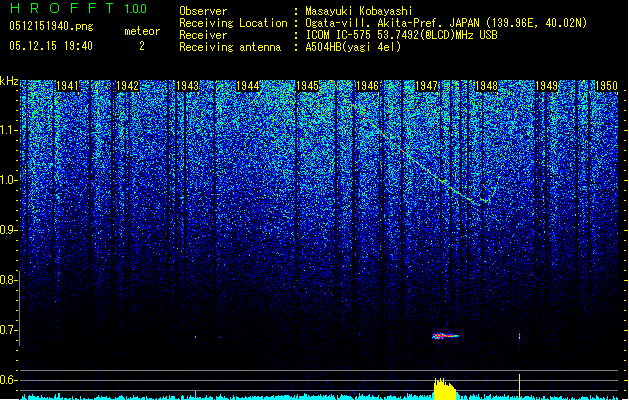Click the Ogata-vill. Akita-Pref. JAPAN location text
The image size is (629, 400).
pyautogui.click(x=446, y=23)
